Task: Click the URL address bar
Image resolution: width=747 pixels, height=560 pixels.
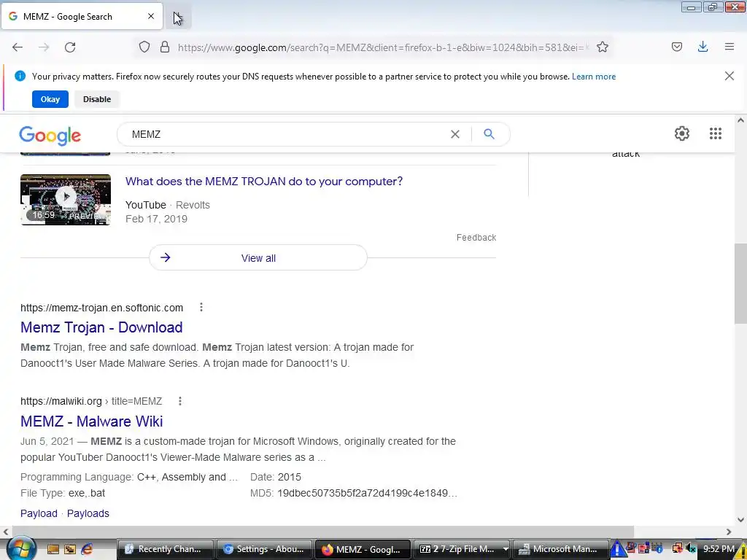Action: (381, 47)
